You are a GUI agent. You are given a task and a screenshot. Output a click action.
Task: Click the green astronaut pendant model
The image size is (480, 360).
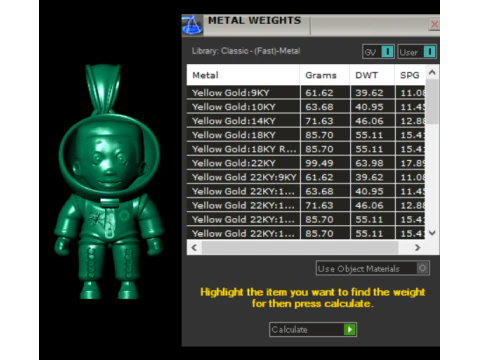[109, 182]
